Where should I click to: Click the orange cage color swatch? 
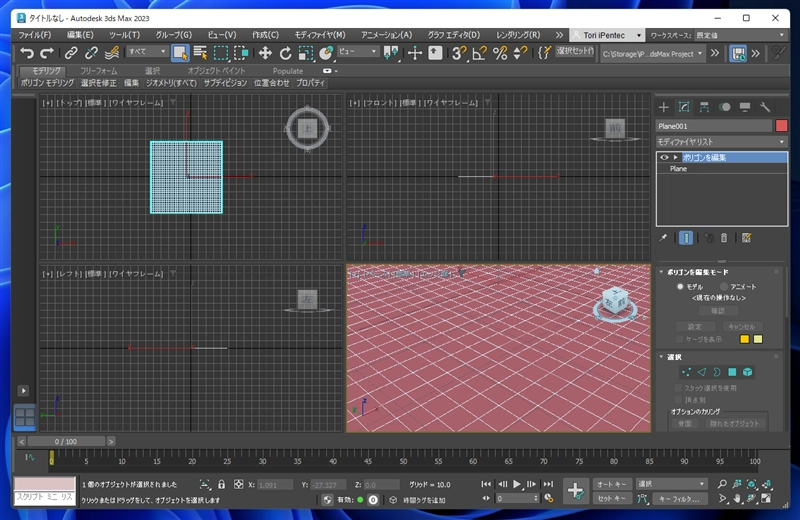(744, 339)
